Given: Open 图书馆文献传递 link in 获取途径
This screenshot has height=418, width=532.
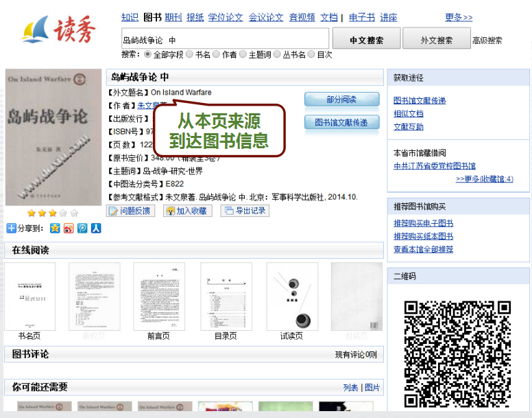Looking at the screenshot, I should click(x=420, y=100).
